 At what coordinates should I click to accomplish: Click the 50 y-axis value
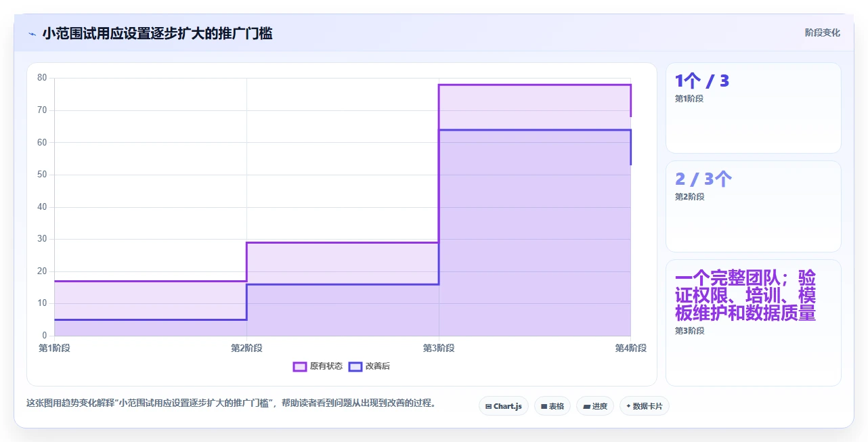(42, 175)
